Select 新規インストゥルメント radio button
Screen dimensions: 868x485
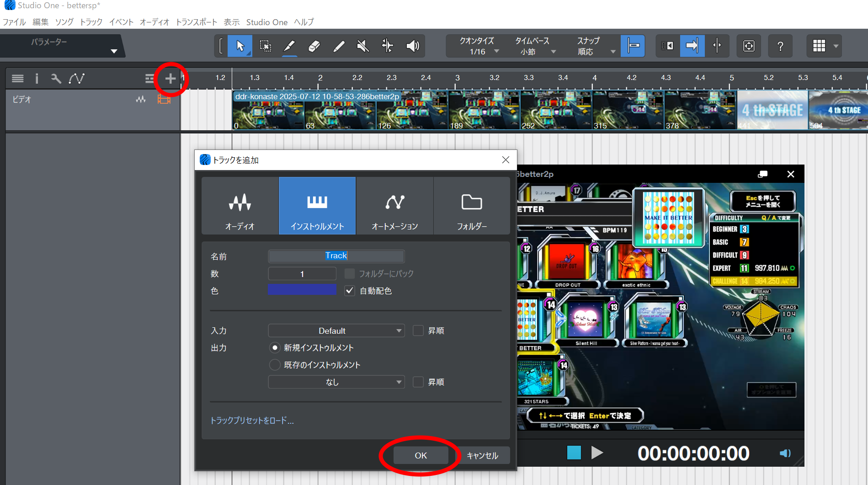point(275,348)
